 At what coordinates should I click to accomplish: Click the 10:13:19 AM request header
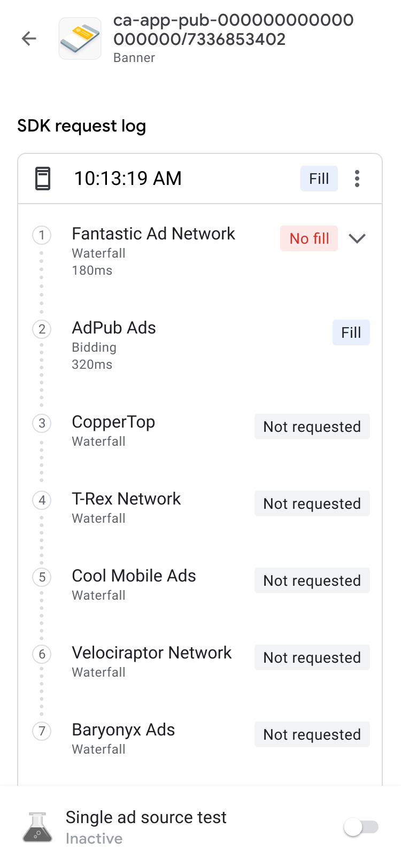pos(128,179)
